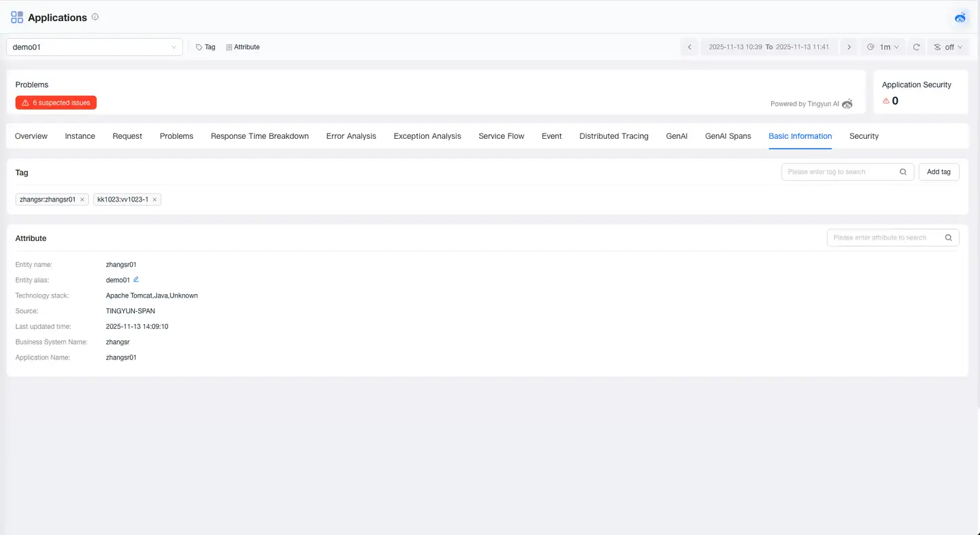Go to previous time range arrow
Viewport: 980px width, 535px height.
689,47
